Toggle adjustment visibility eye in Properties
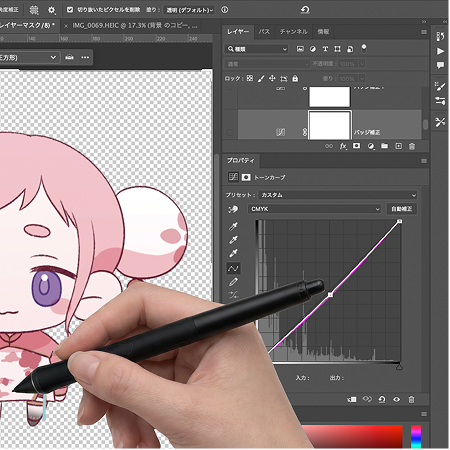Viewport: 450px width, 450px height. (396, 399)
